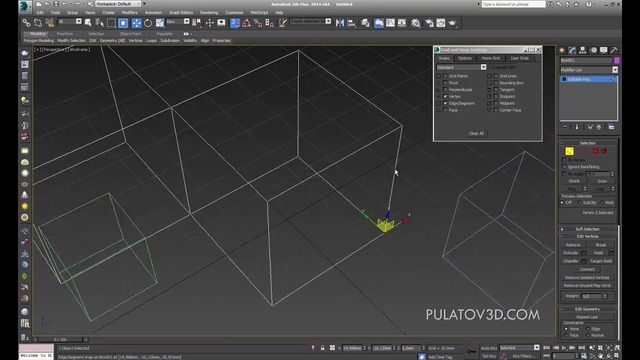
Task: Select the Select and Link tool
Action: point(26,23)
